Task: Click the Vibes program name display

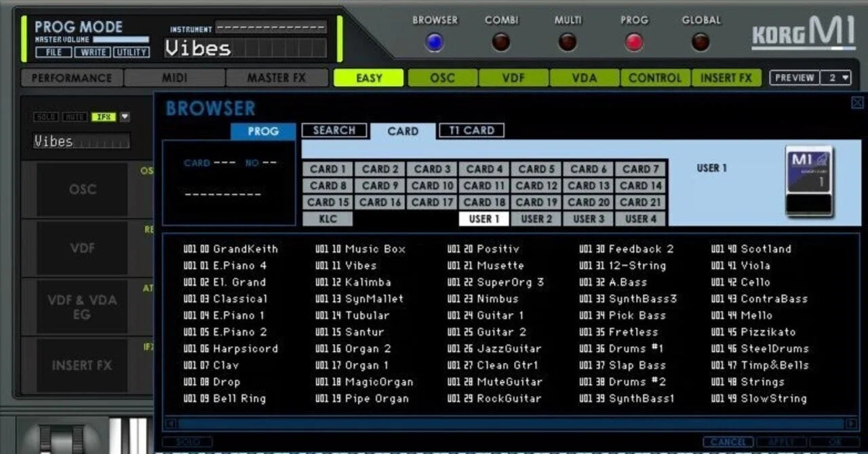Action: [245, 49]
